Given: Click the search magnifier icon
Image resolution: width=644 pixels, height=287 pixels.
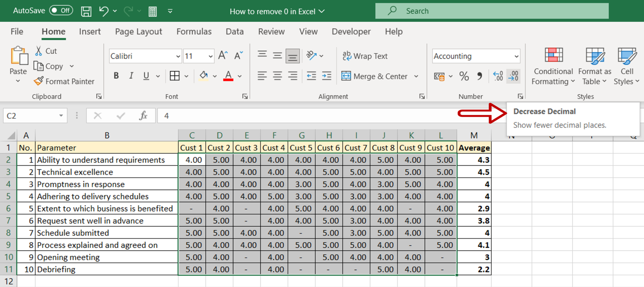Looking at the screenshot, I should click(x=392, y=11).
